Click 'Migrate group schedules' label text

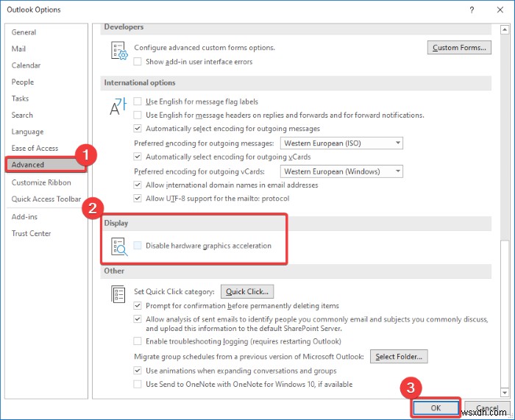tap(249, 357)
